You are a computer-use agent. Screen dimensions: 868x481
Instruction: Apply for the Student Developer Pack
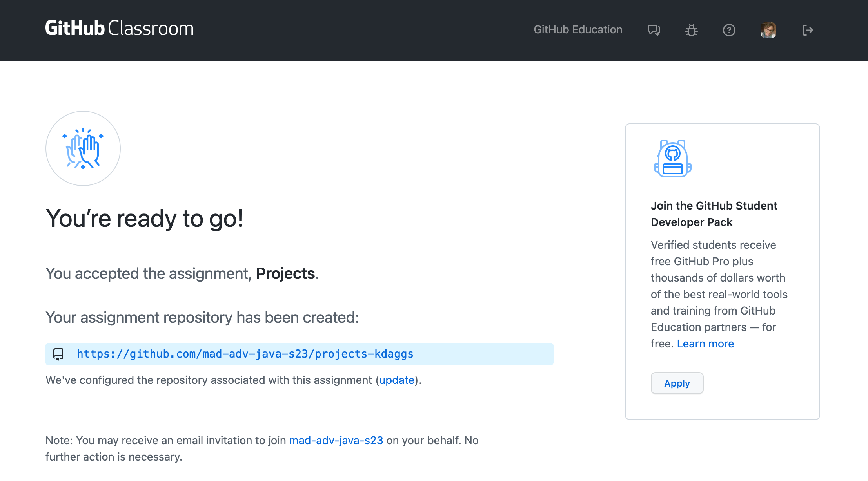pos(677,383)
